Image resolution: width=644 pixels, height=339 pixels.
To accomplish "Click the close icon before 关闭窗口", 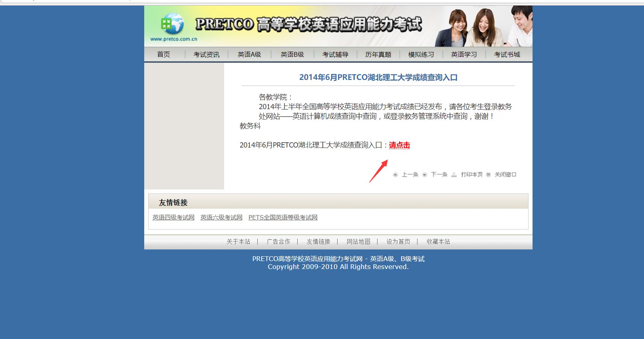I will tap(488, 175).
